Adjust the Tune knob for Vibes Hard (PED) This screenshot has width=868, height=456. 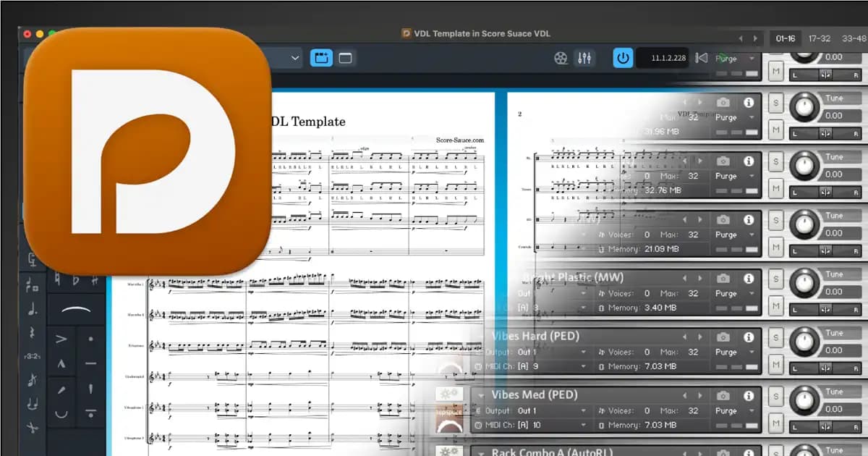pyautogui.click(x=803, y=343)
